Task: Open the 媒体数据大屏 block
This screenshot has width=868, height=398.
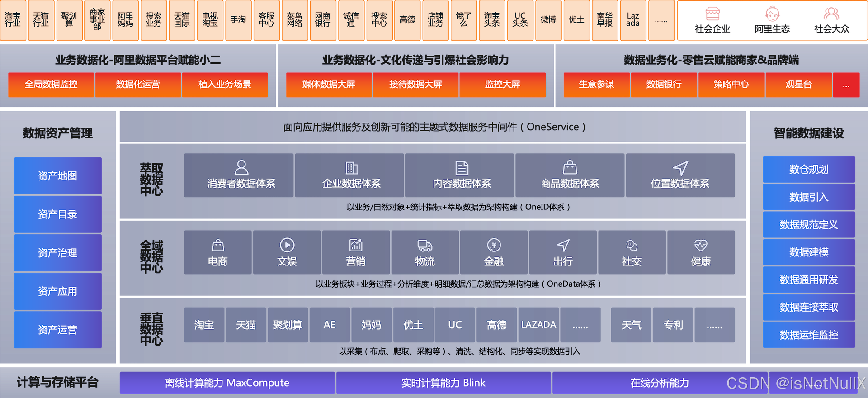Action: pos(329,85)
